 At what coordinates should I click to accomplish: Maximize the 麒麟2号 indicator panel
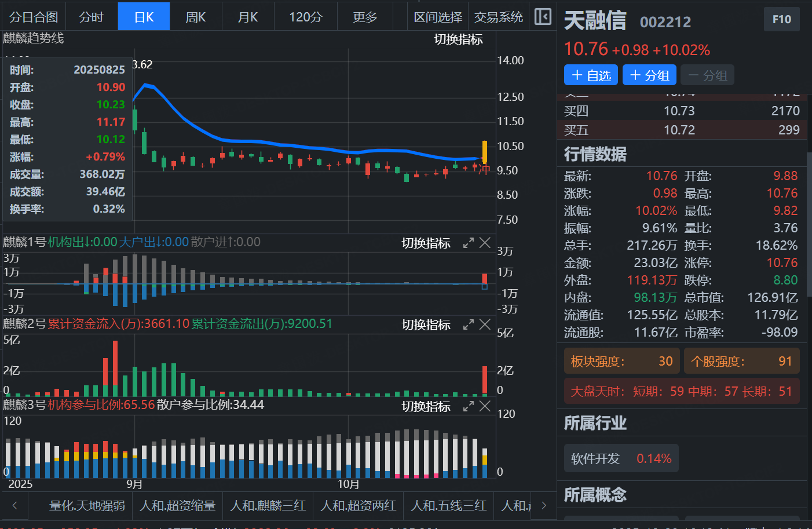point(469,324)
